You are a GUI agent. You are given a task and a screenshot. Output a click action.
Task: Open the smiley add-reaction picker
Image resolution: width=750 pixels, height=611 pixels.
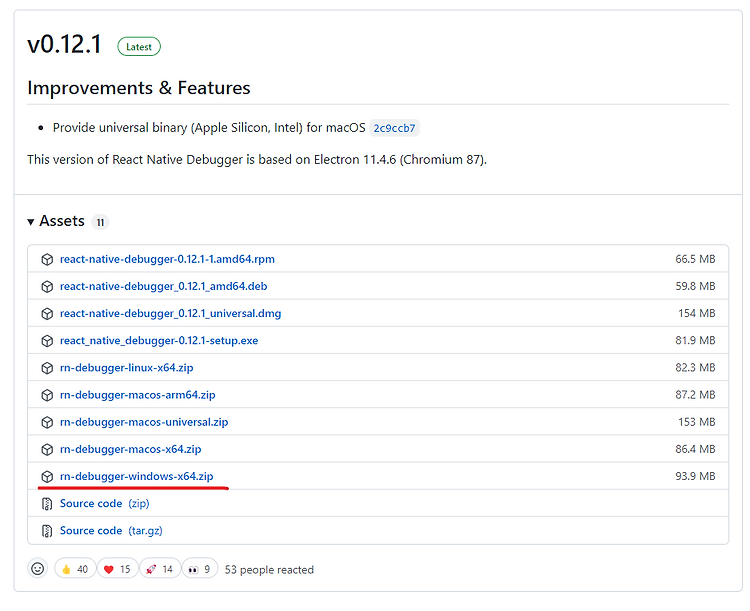[x=37, y=568]
